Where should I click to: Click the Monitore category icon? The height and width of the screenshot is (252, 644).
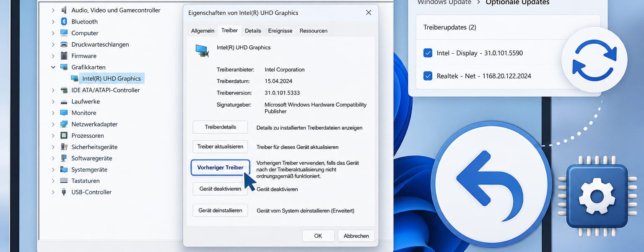pyautogui.click(x=64, y=113)
